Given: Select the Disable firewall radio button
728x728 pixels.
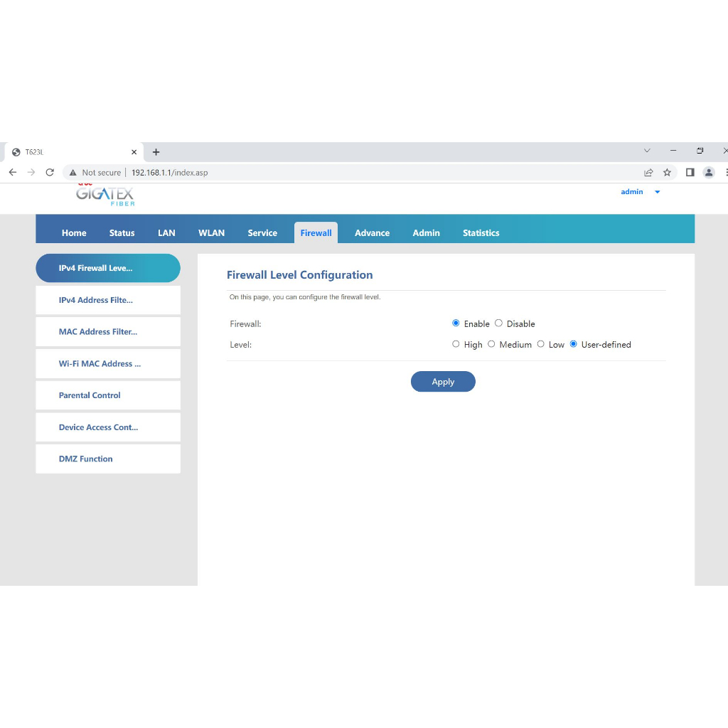Looking at the screenshot, I should tap(498, 323).
